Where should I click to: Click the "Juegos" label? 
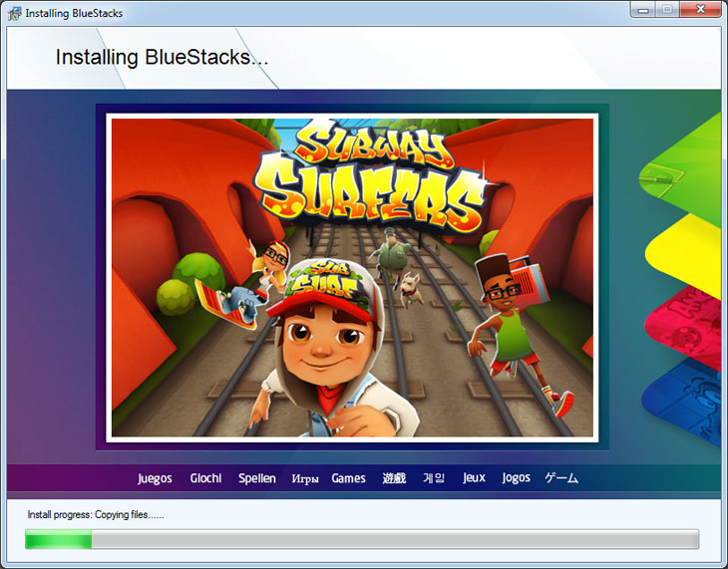click(x=155, y=478)
